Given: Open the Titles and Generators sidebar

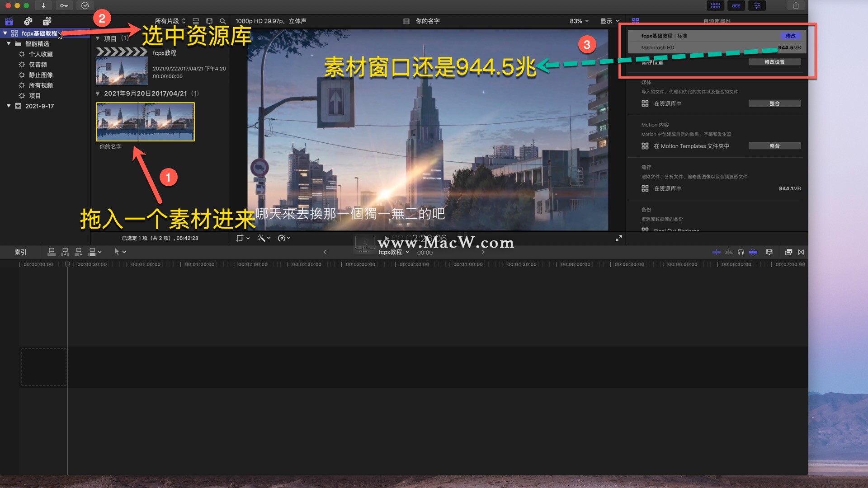Looking at the screenshot, I should tap(47, 21).
